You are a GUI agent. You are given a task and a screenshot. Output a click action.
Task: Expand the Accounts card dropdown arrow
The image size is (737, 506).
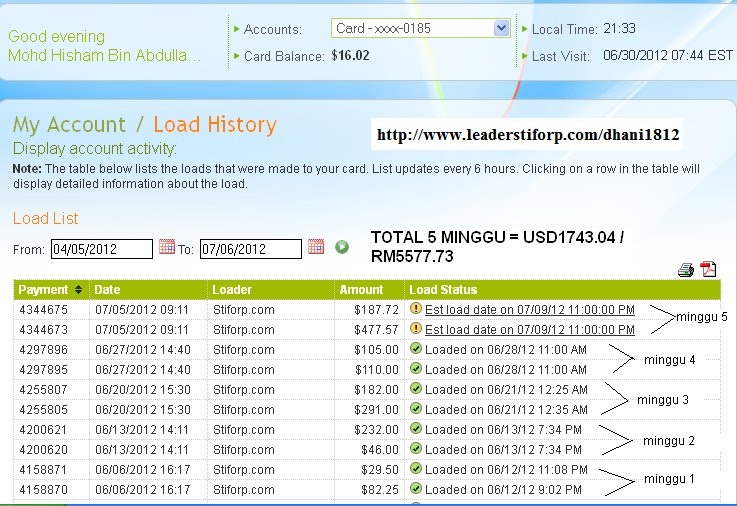(502, 28)
